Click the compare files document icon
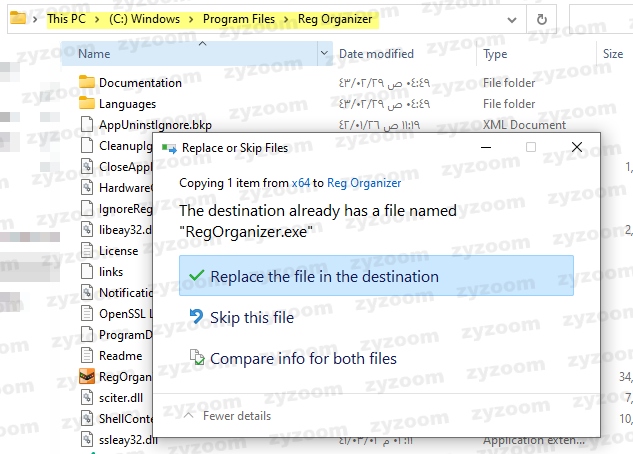633x454 pixels. tap(197, 357)
